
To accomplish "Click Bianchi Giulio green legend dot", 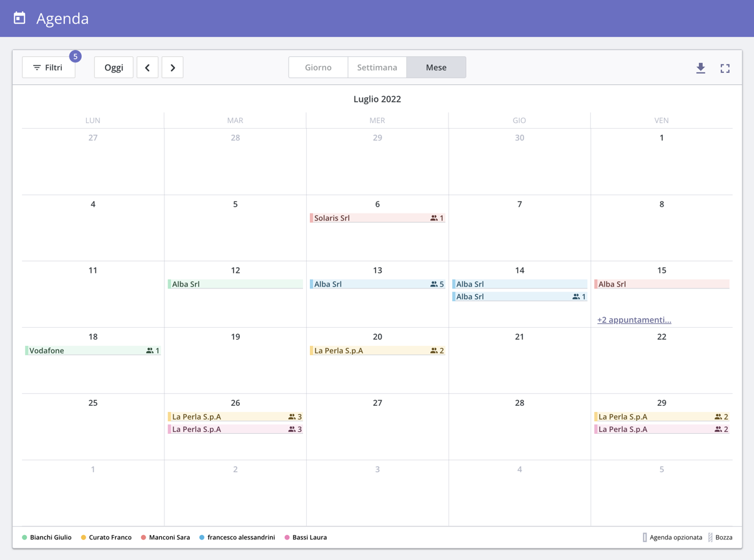I will (x=24, y=538).
